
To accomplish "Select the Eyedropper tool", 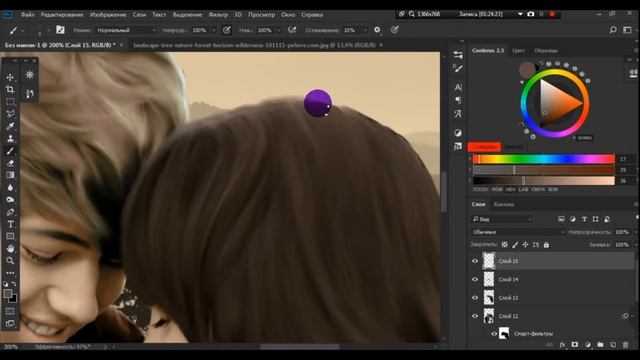I will coord(10,126).
